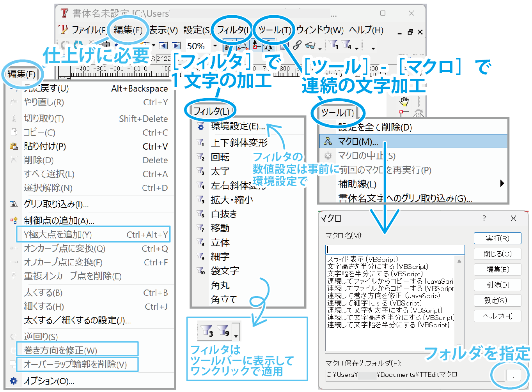Choose マクロ(M)... from the Tools menu
Viewport: 532px width, 392px height.
(x=358, y=141)
